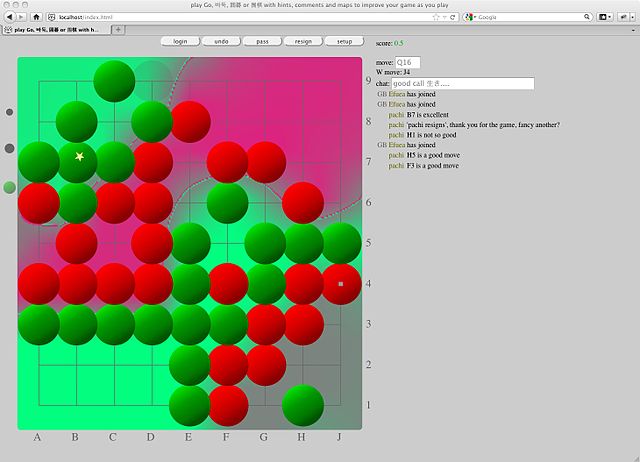Select the large green dot left of board

tap(9, 187)
